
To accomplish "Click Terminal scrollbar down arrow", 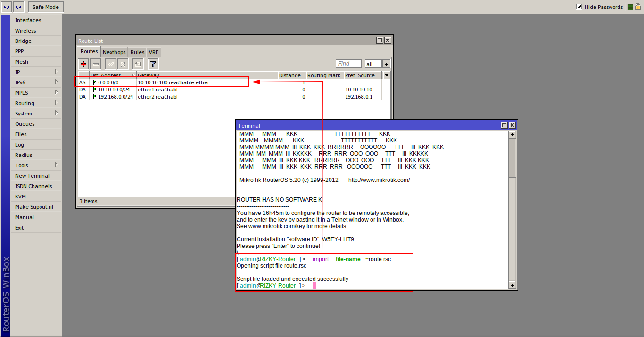I will (x=512, y=285).
